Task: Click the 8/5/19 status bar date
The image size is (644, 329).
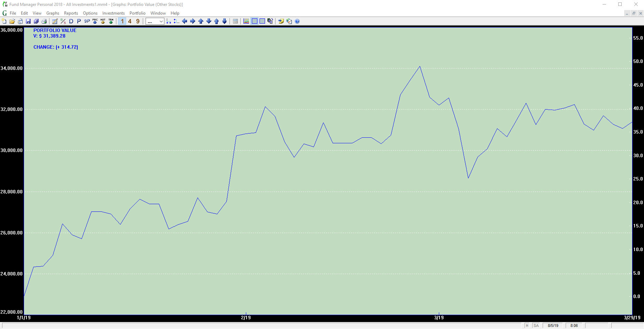Action: point(553,326)
